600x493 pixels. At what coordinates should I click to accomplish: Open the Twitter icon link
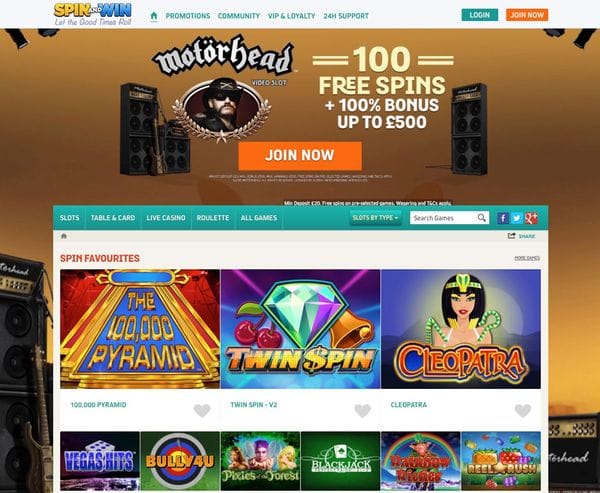pyautogui.click(x=517, y=218)
